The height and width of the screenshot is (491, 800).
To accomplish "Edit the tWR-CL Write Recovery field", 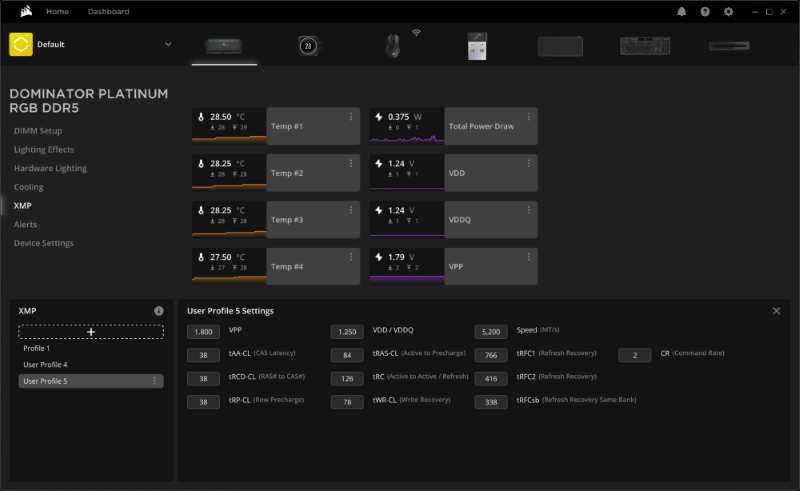I will point(347,402).
